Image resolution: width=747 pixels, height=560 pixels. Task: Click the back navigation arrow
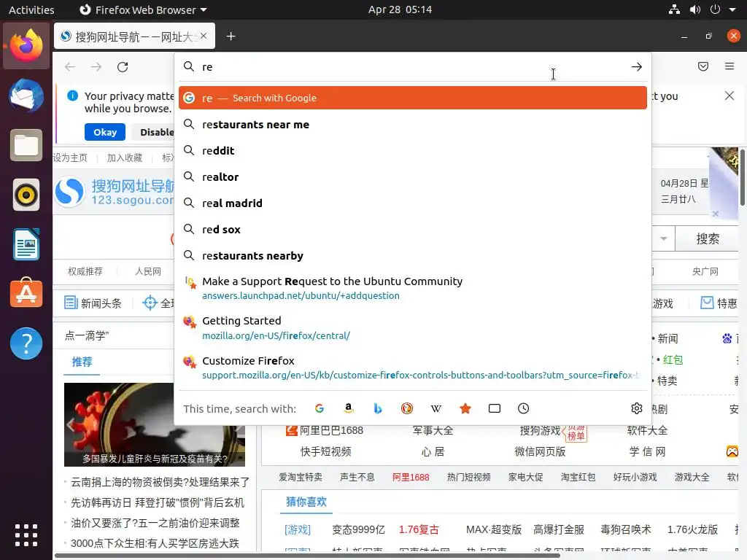[70, 67]
